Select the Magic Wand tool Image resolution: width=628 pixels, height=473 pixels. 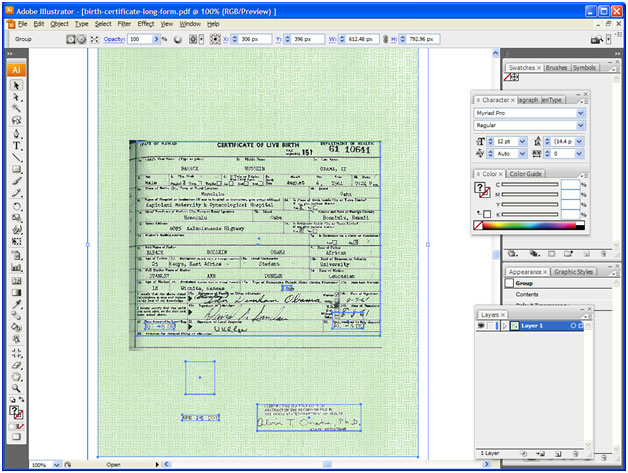(x=17, y=109)
